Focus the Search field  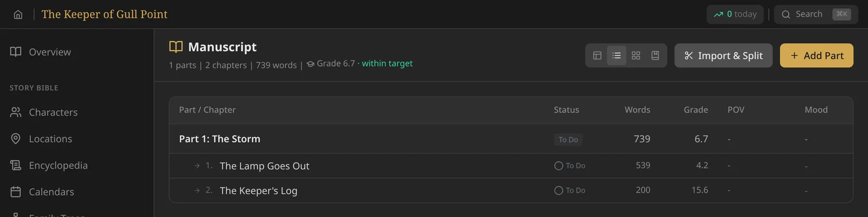click(816, 14)
